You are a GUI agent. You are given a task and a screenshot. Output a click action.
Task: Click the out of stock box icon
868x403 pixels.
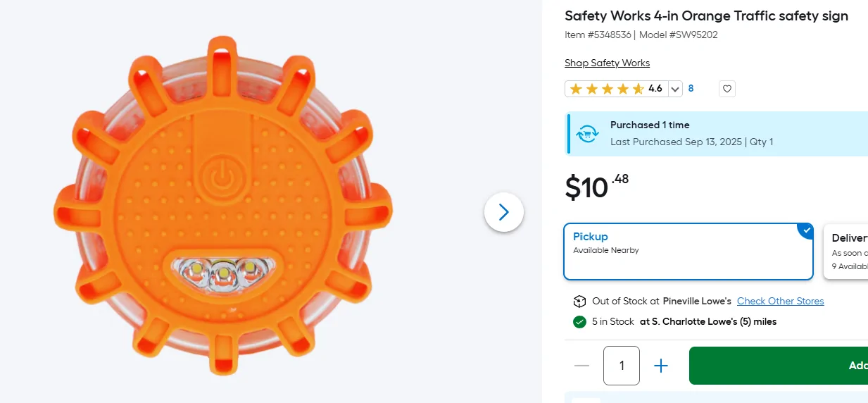(x=579, y=302)
